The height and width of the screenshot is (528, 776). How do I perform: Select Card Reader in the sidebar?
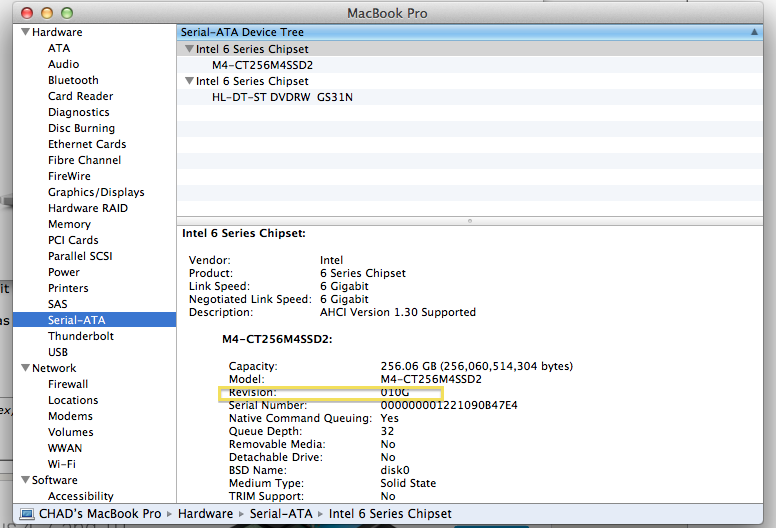pos(80,96)
